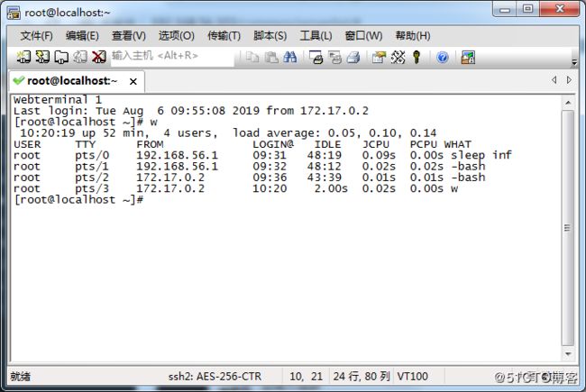
Task: Click the Disconnect red X icon
Action: pos(98,57)
